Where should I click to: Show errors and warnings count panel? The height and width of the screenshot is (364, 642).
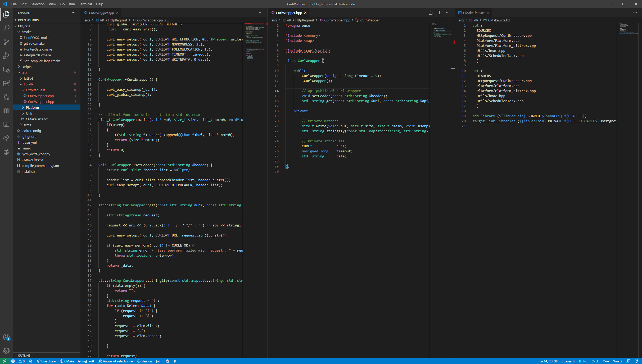(x=18, y=361)
